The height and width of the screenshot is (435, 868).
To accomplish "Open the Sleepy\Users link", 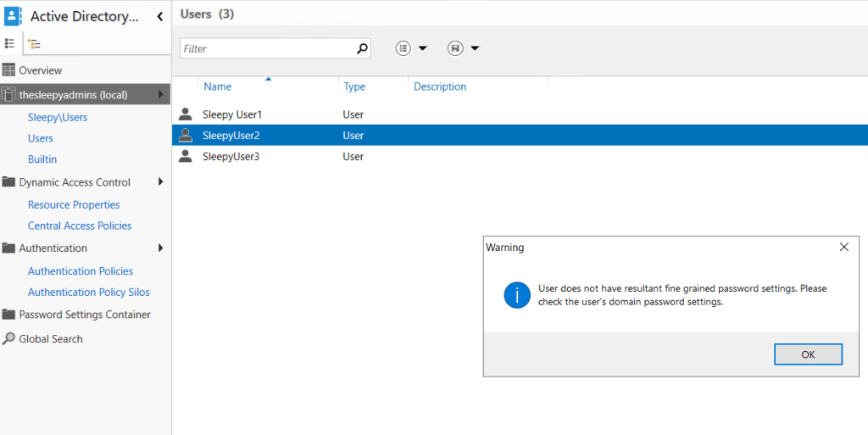I will (x=58, y=118).
